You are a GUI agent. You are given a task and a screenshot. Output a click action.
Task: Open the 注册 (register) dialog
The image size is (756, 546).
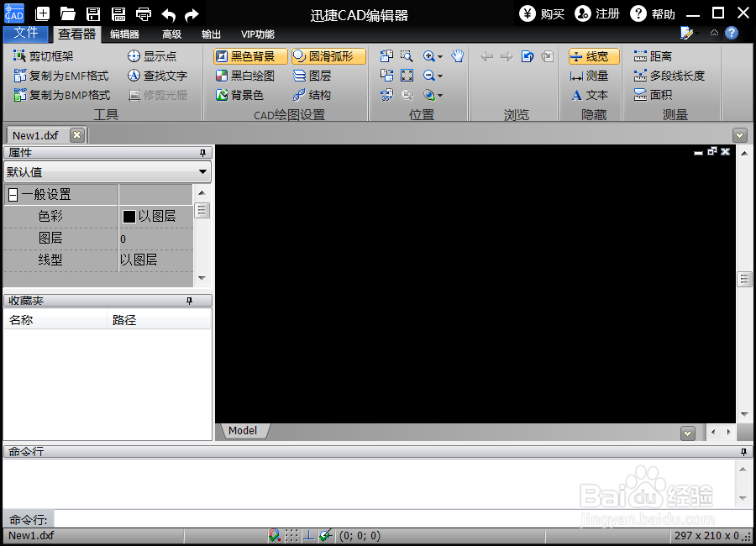[x=597, y=13]
